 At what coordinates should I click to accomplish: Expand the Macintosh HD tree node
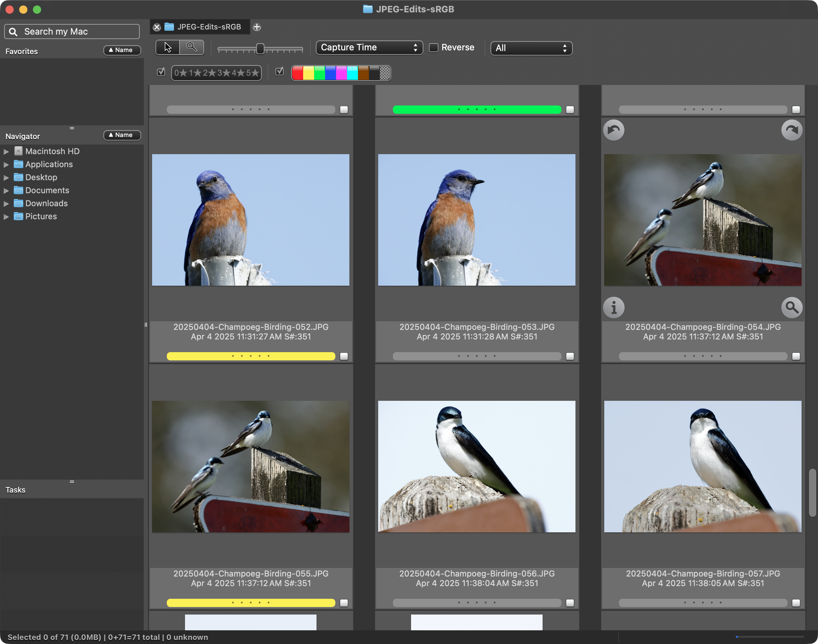point(6,151)
